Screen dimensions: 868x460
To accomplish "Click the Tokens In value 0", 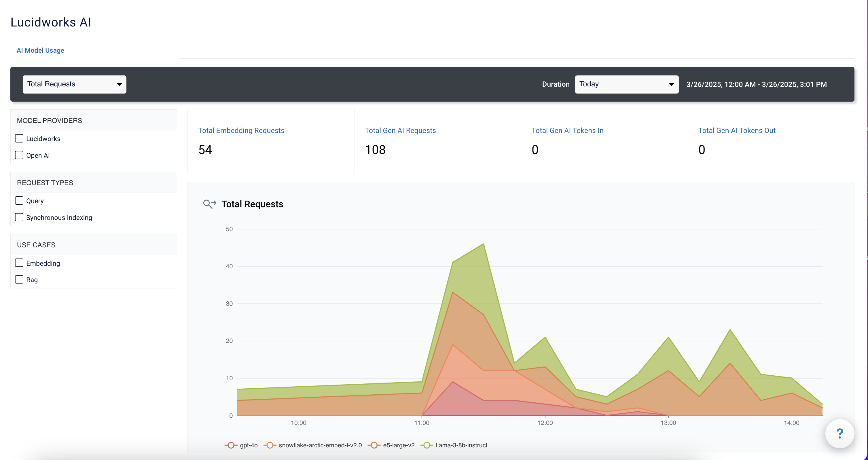I will coord(535,149).
